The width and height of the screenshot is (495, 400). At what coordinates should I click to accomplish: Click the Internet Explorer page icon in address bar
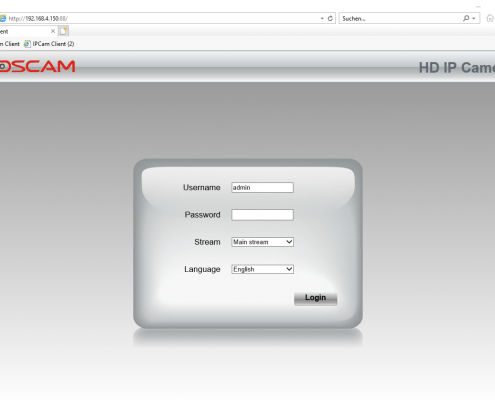(3, 18)
